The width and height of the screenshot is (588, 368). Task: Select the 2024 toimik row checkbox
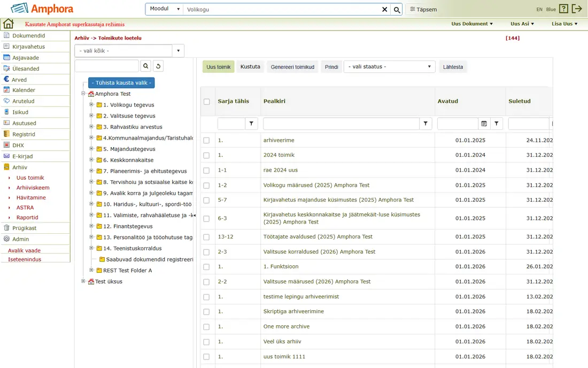click(206, 155)
